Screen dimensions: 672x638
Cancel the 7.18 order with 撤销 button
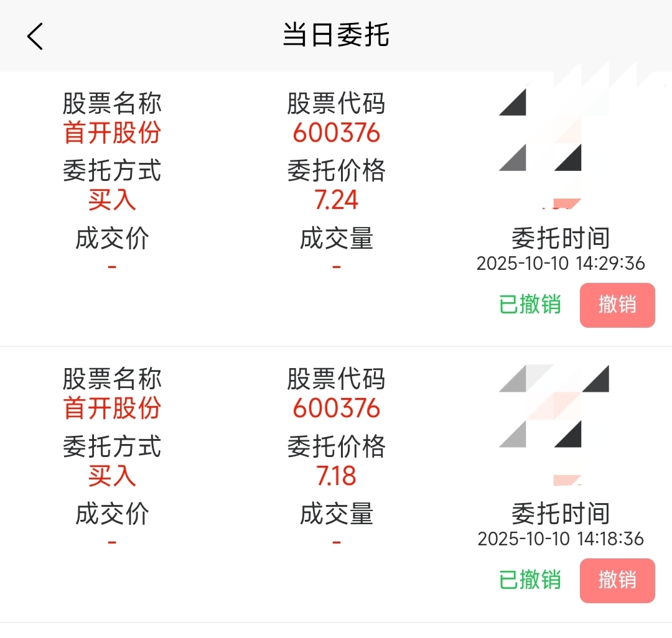click(617, 580)
